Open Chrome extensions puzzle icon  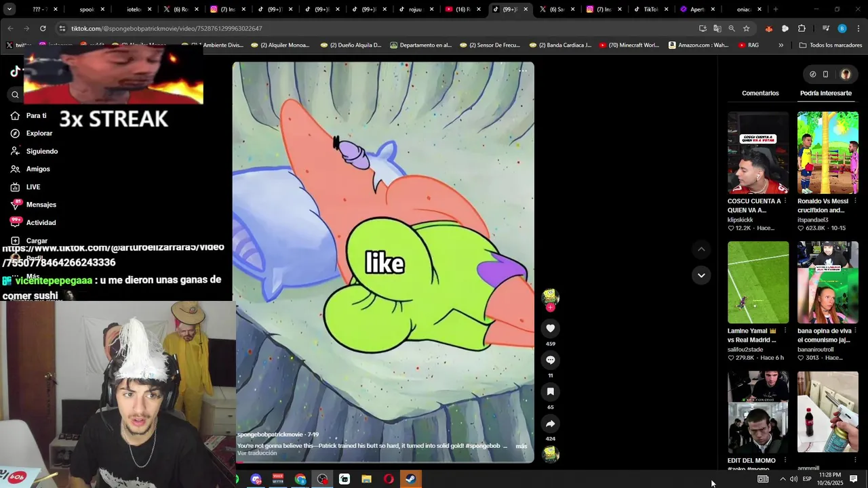click(x=802, y=28)
